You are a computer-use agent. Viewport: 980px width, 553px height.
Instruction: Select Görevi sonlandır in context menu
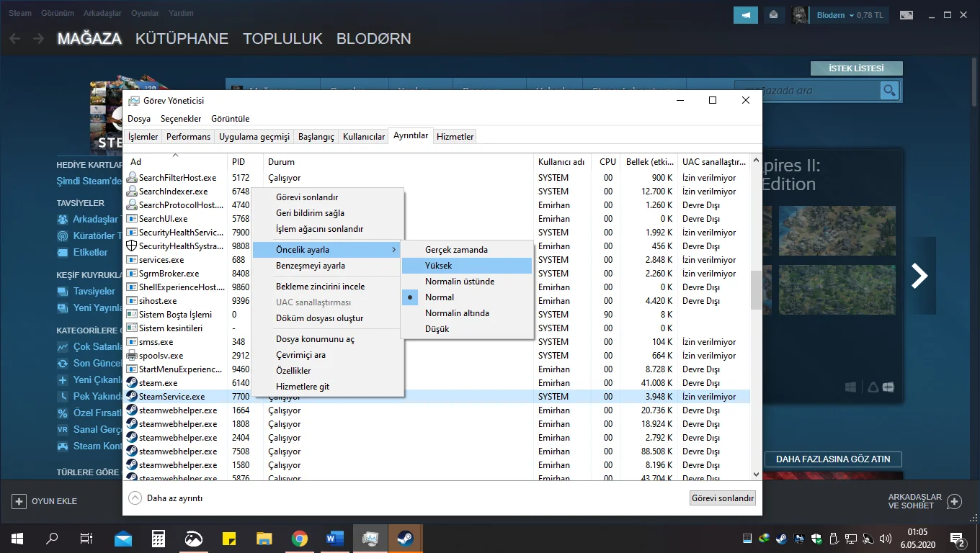coord(307,197)
